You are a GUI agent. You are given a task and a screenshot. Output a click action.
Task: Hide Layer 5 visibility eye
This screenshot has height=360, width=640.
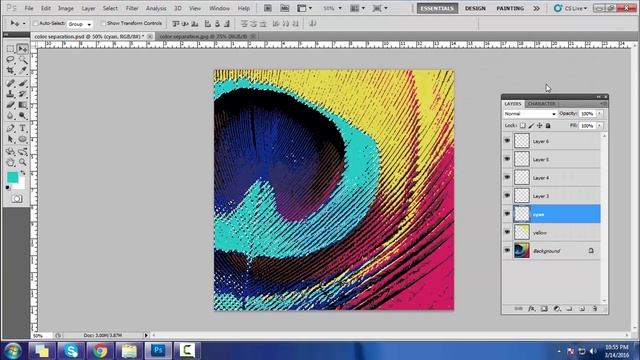pyautogui.click(x=507, y=159)
